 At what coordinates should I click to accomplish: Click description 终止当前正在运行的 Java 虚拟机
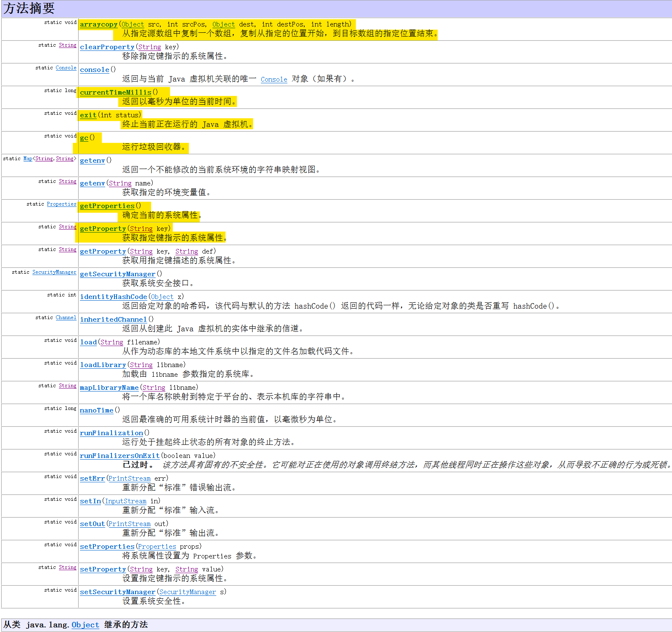coord(187,124)
